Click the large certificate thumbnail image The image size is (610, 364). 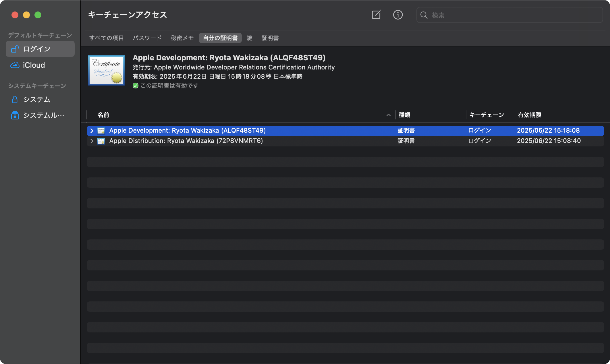[x=106, y=70]
